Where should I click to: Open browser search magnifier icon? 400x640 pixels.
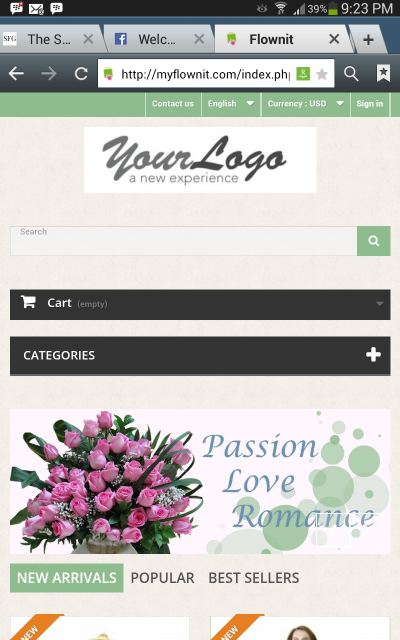pyautogui.click(x=351, y=74)
